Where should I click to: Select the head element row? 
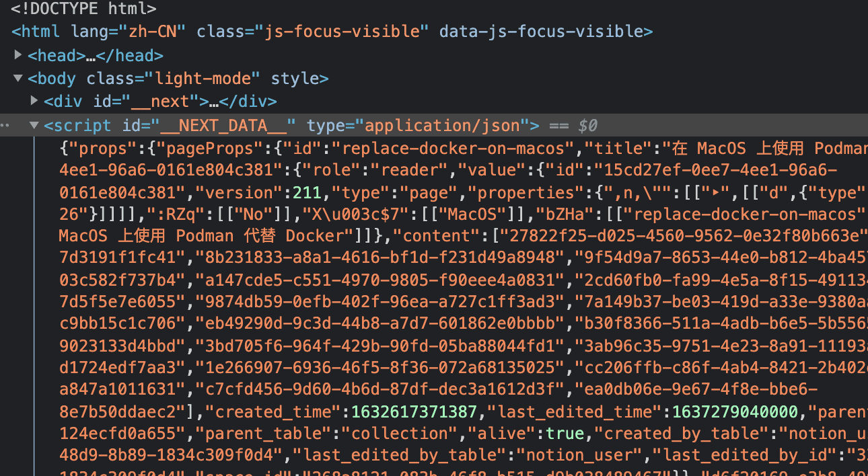[96, 55]
